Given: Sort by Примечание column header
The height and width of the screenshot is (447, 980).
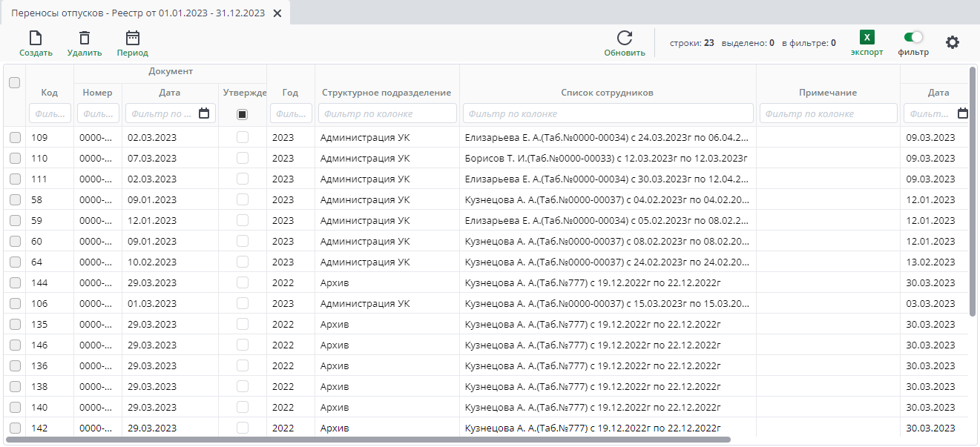Looking at the screenshot, I should point(828,93).
